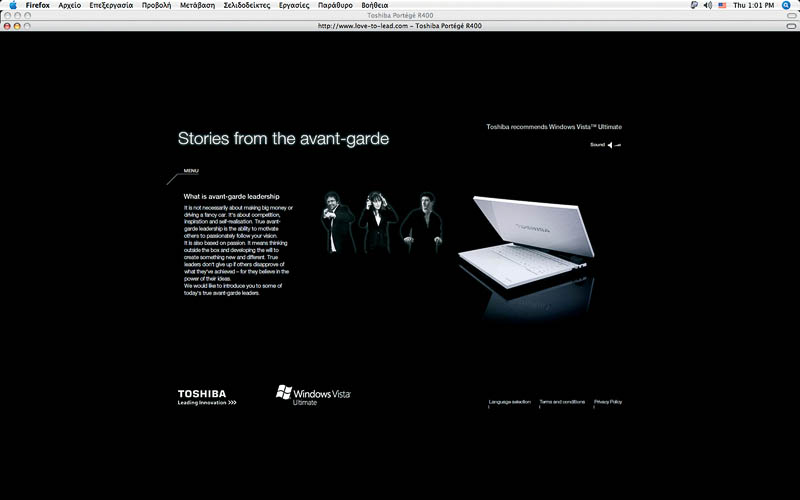Click toolbar pill button of background Toshiba window
This screenshot has height=500, width=800.
coord(791,15)
